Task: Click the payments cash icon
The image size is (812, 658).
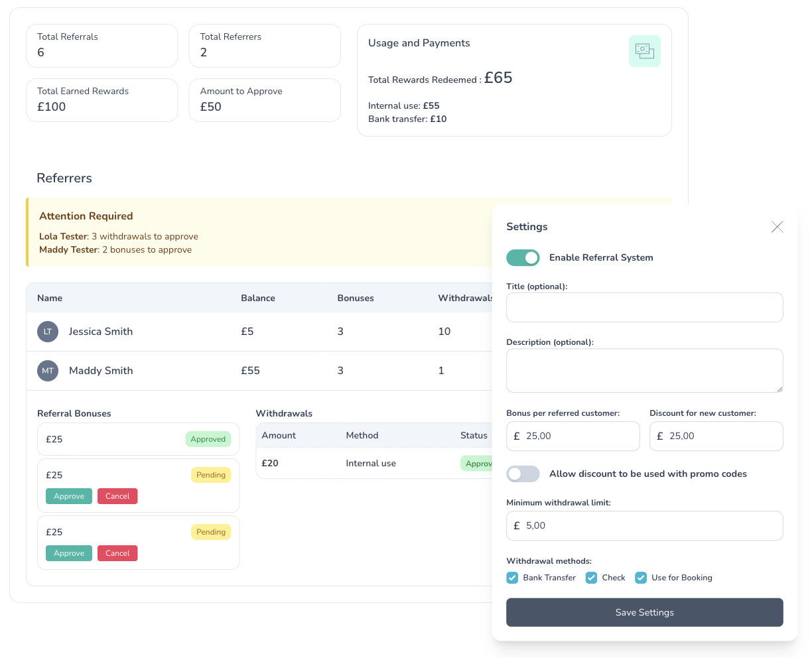Action: pyautogui.click(x=644, y=51)
